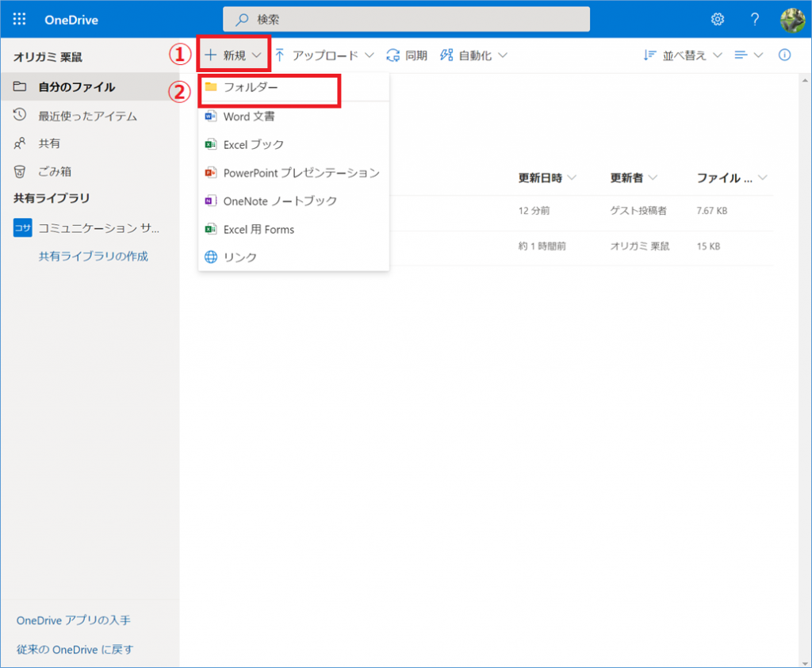Open the settings gear icon

click(x=717, y=20)
